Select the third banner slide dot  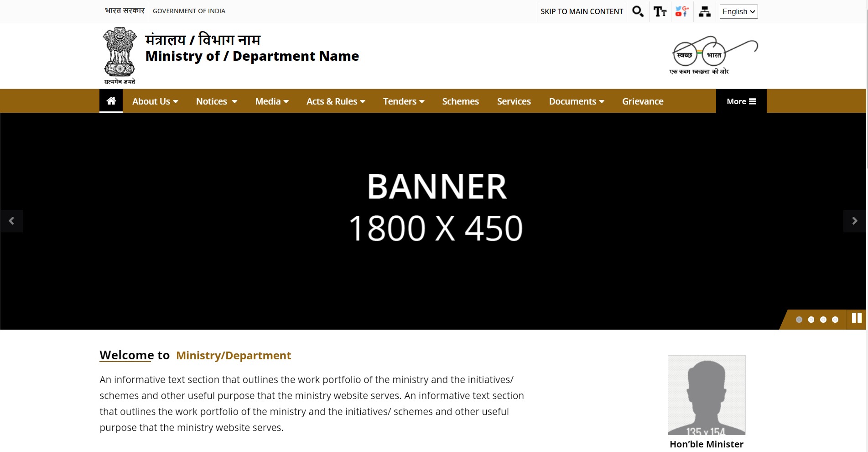click(823, 320)
